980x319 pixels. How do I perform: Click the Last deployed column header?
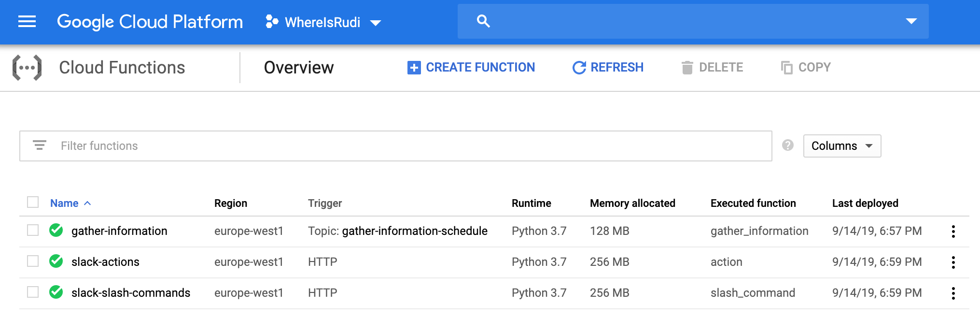(865, 203)
